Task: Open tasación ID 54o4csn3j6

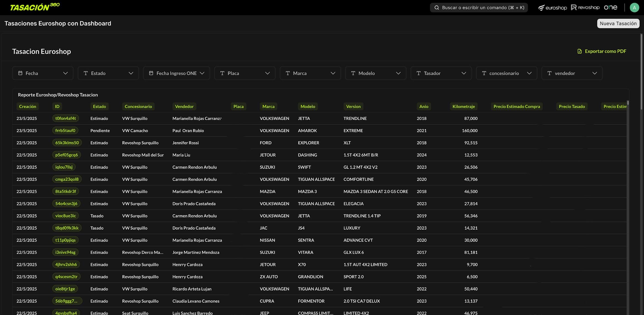Action: 66,204
